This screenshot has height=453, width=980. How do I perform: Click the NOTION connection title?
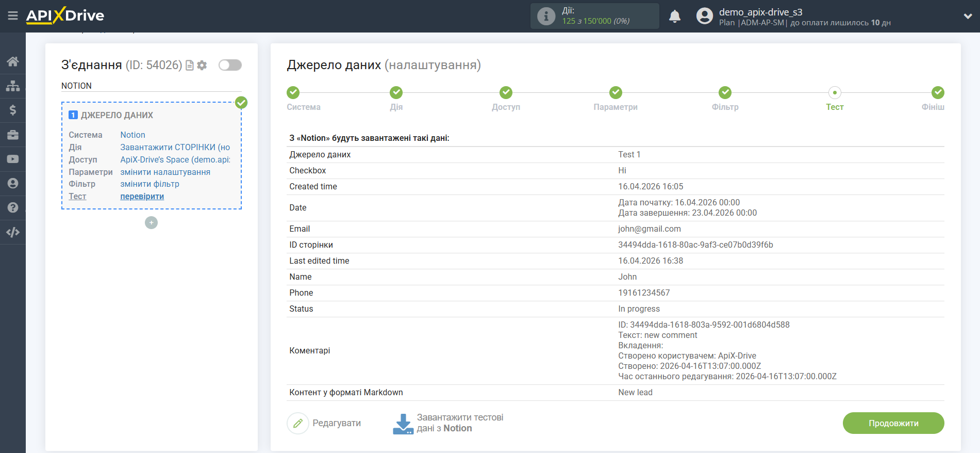pyautogui.click(x=76, y=86)
